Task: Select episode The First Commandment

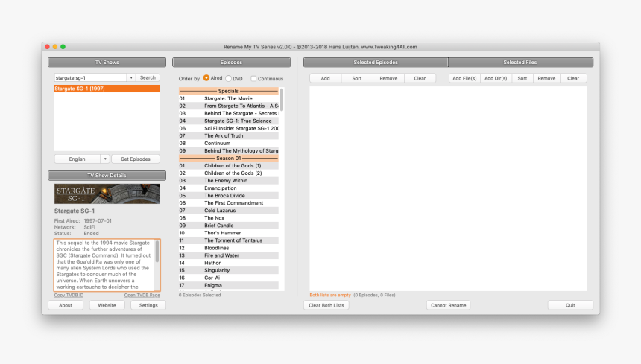Action: coord(229,202)
